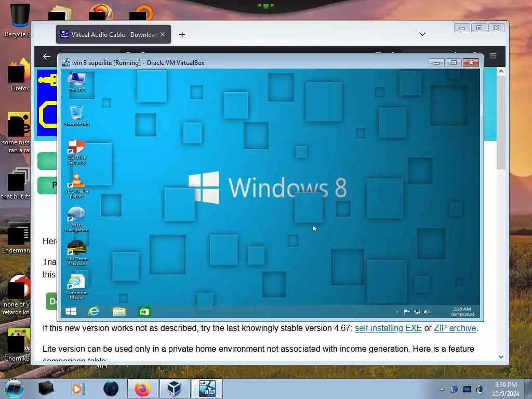Viewport: 532px width, 399px height.
Task: Click the VirtualBox cube icon in host taskbar
Action: (175, 389)
